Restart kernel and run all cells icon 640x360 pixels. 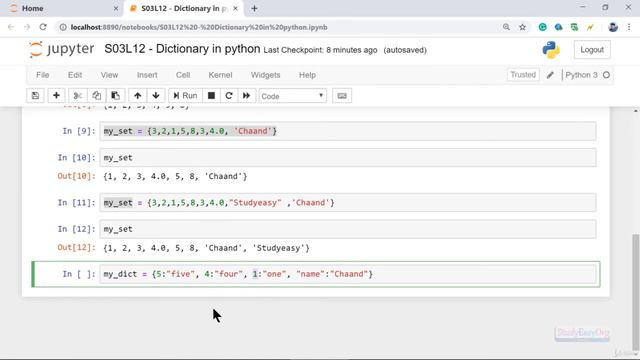click(247, 96)
